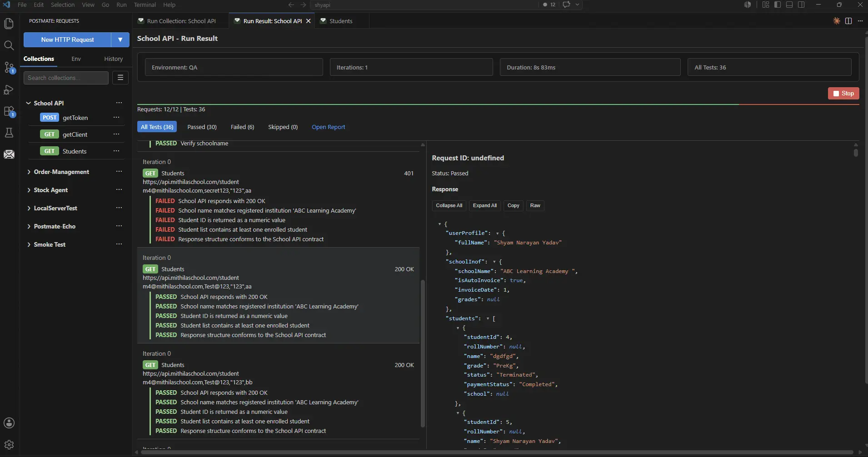Open New HTTP Request dropdown arrow
This screenshot has height=457, width=868.
[x=120, y=40]
